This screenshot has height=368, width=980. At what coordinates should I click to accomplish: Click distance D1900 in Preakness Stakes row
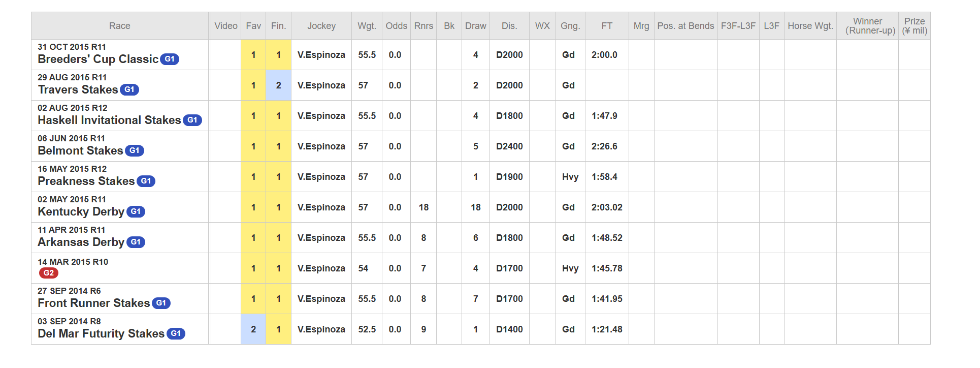(509, 177)
